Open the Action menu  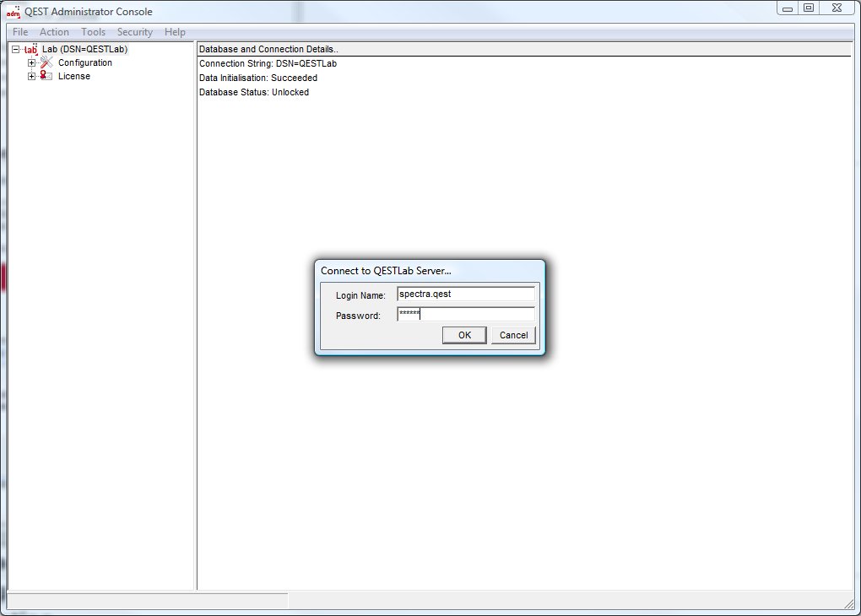(54, 32)
